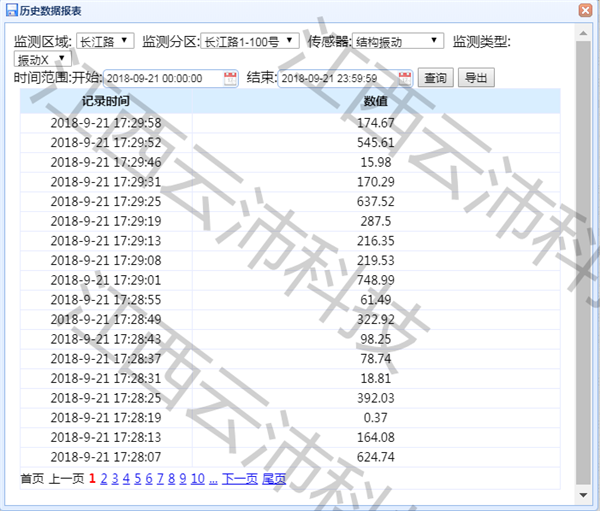The height and width of the screenshot is (511, 600).
Task: Go to page 2
Action: 103,478
